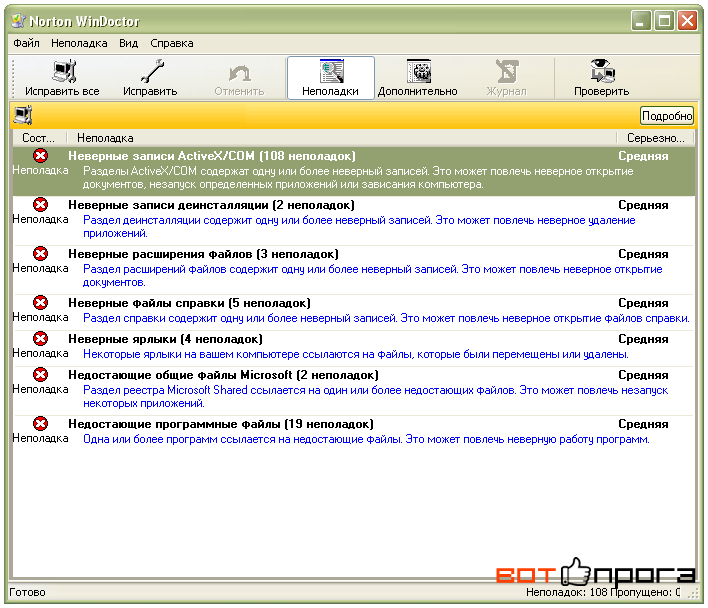The height and width of the screenshot is (608, 708).
Task: Click red error icon for ActiveX/COM row
Action: 41,156
